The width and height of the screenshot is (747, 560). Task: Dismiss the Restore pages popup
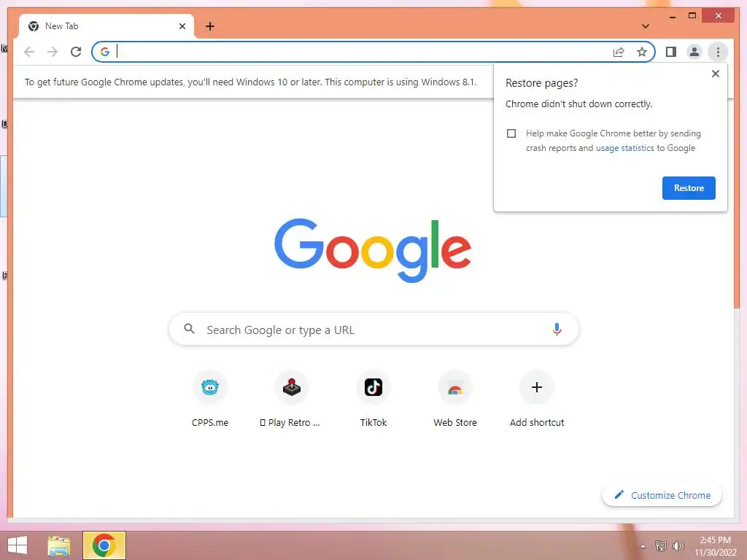pos(715,74)
